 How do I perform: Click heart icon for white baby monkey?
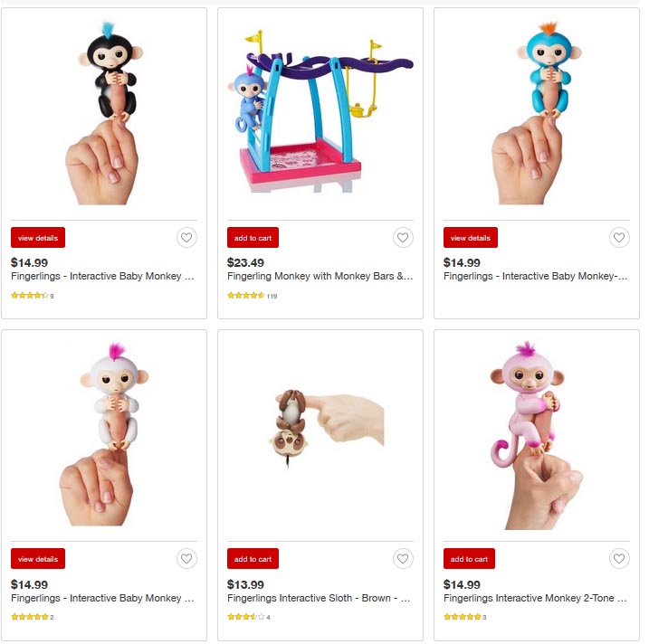(186, 559)
